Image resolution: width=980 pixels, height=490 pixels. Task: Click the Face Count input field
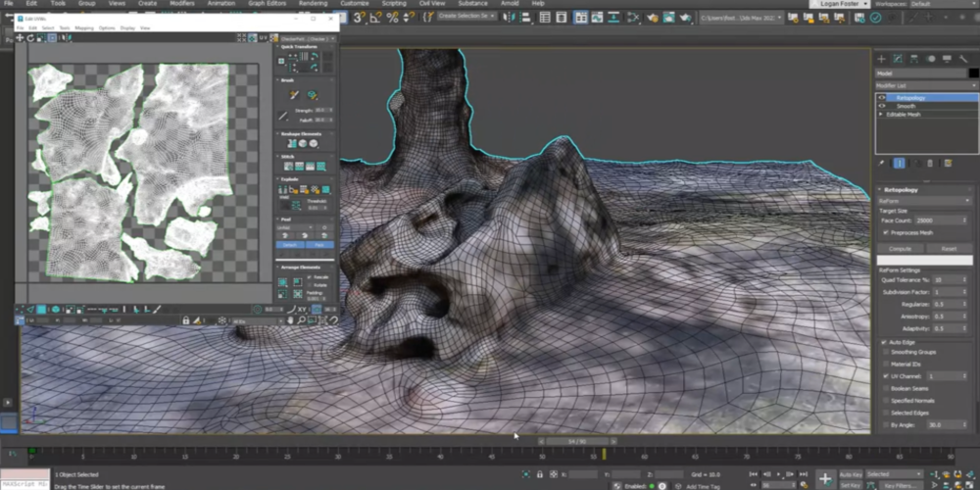click(x=941, y=220)
